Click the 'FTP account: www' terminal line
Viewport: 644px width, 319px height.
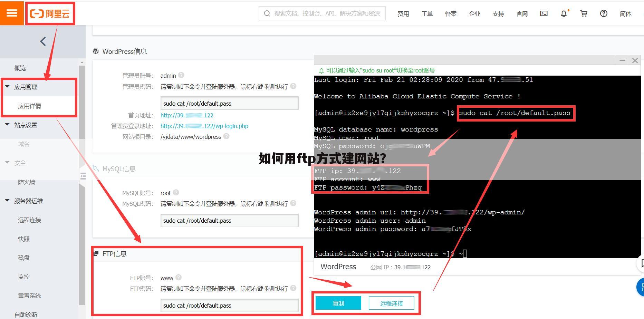point(347,179)
